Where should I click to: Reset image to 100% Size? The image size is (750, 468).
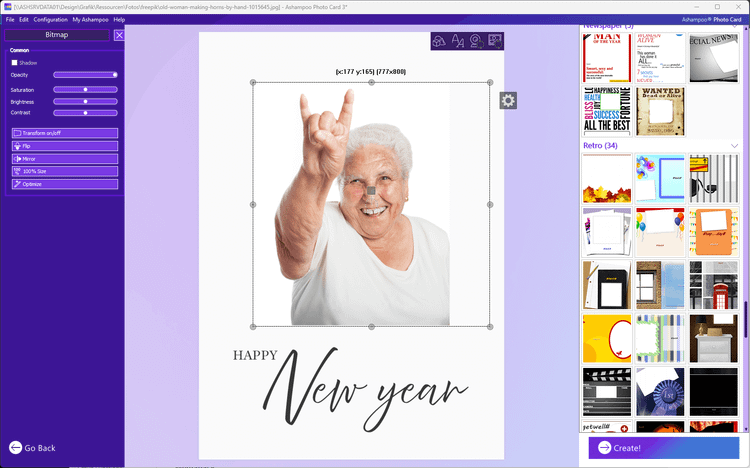click(65, 171)
